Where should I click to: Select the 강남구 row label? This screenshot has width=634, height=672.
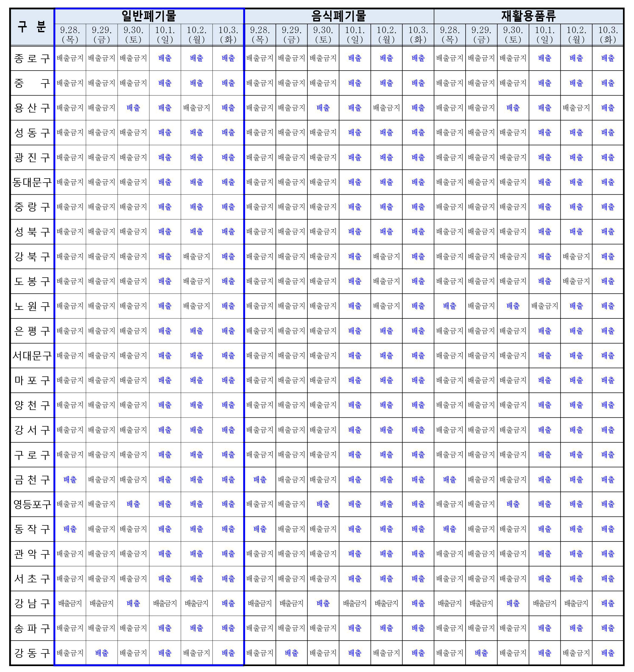[32, 603]
